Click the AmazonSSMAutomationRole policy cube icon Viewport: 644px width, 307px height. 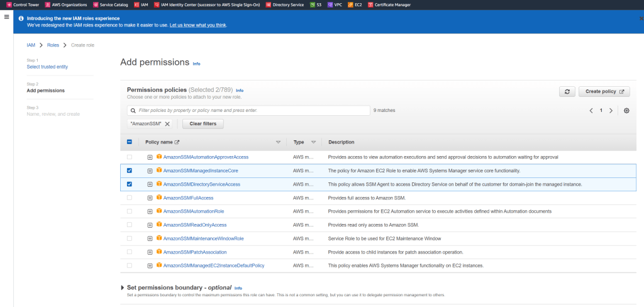click(x=159, y=211)
